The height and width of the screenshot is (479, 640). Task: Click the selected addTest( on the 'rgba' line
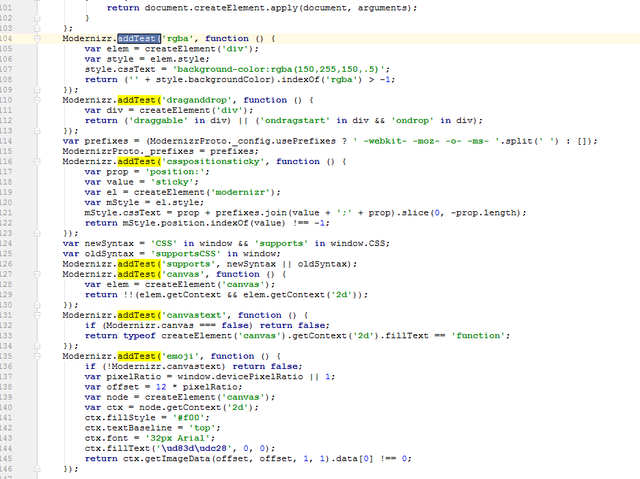pyautogui.click(x=139, y=38)
